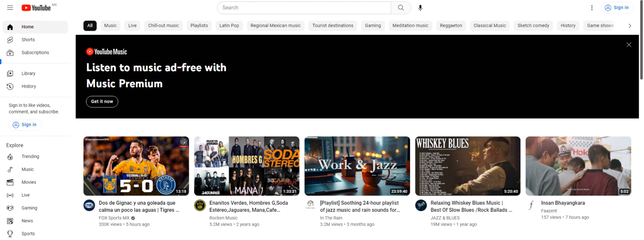Open Trending under Explore
Image resolution: width=644 pixels, height=240 pixels.
[x=35, y=156]
